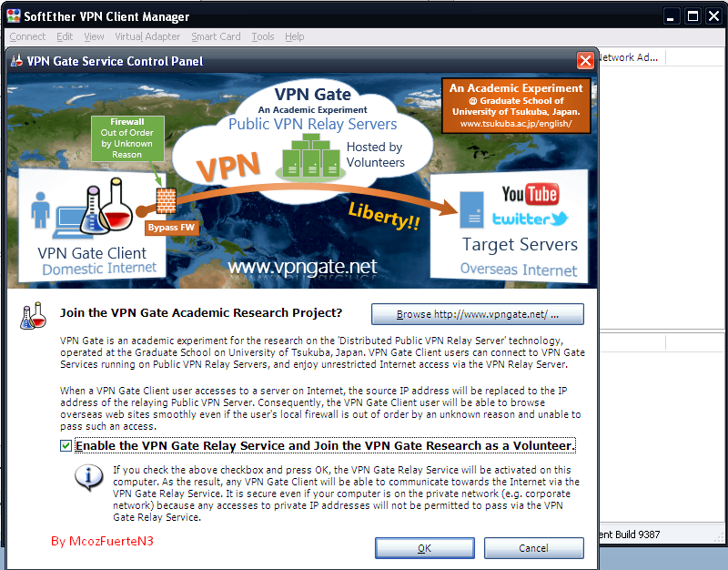The height and width of the screenshot is (570, 728).
Task: Click the green Firewall Out of Order box
Action: pyautogui.click(x=127, y=138)
